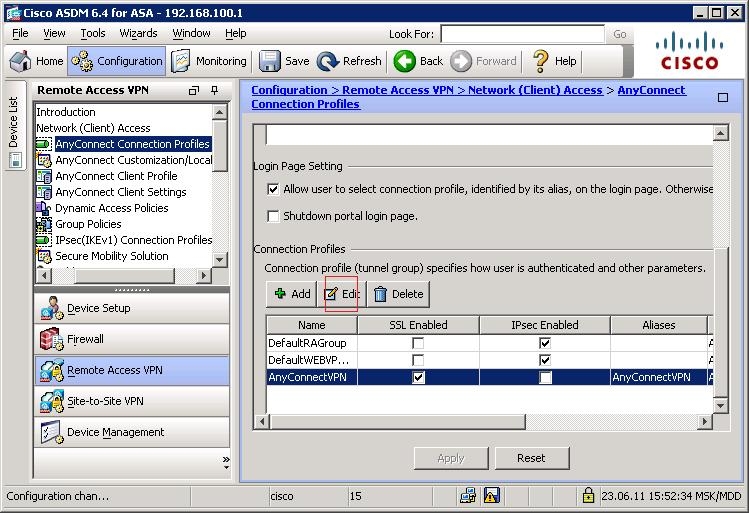
Task: Toggle IPsec Enabled for DefaultWEBVPNGroup
Action: click(x=545, y=360)
